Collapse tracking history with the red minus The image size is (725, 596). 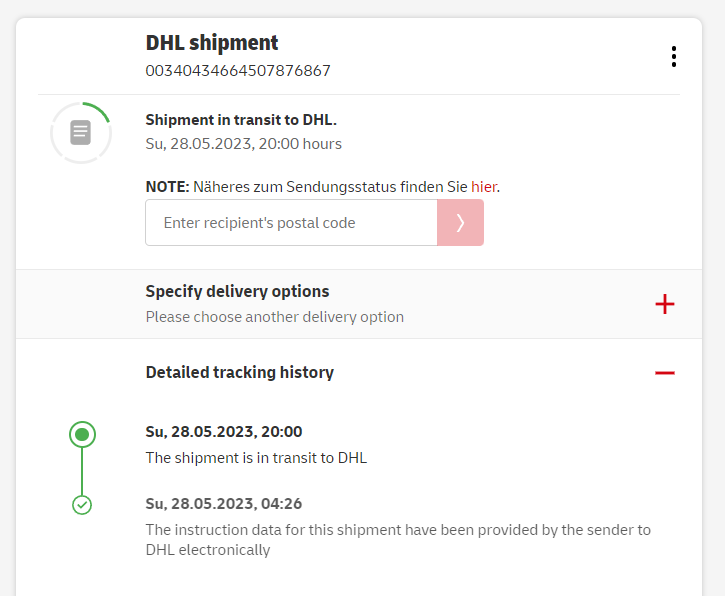(x=665, y=373)
